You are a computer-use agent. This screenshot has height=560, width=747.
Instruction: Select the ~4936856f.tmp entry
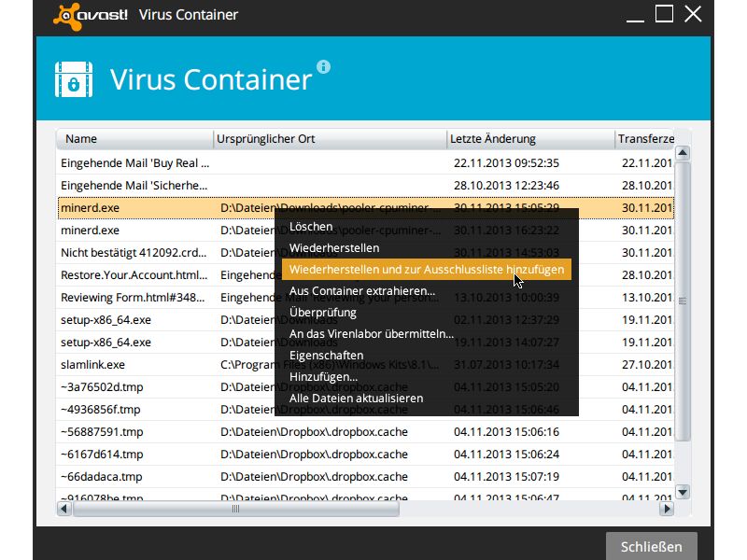point(101,409)
